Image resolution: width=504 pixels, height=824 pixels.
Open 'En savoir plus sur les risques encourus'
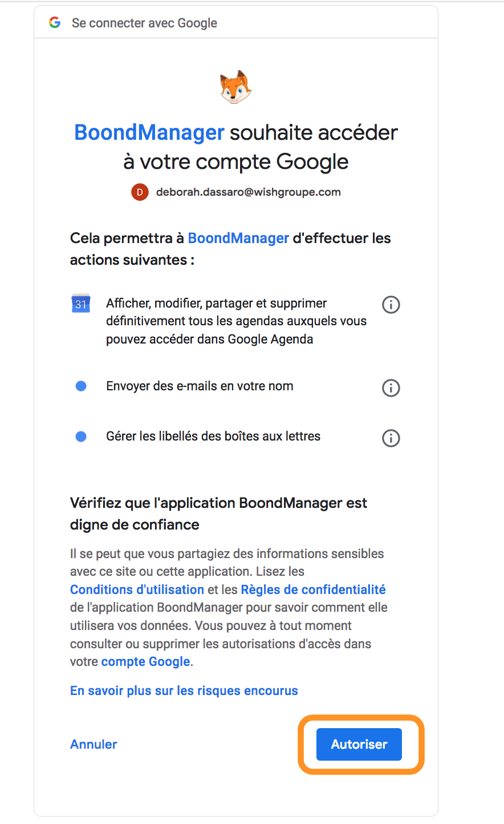click(184, 690)
